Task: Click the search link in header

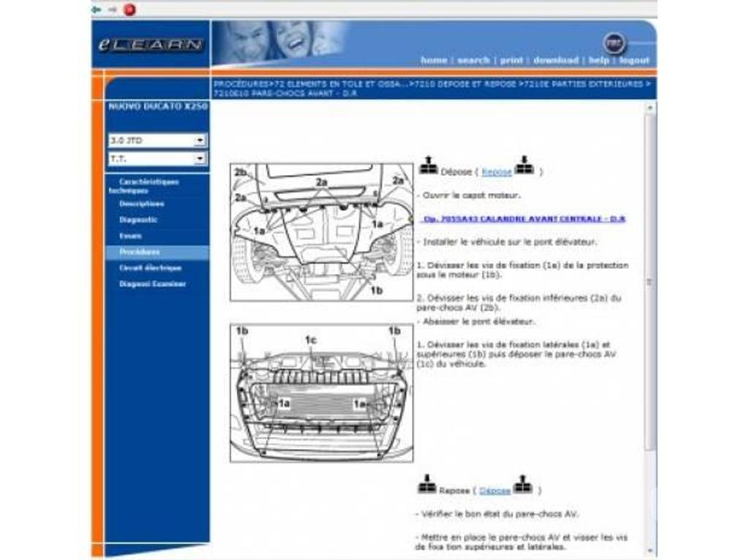Action: 473,61
